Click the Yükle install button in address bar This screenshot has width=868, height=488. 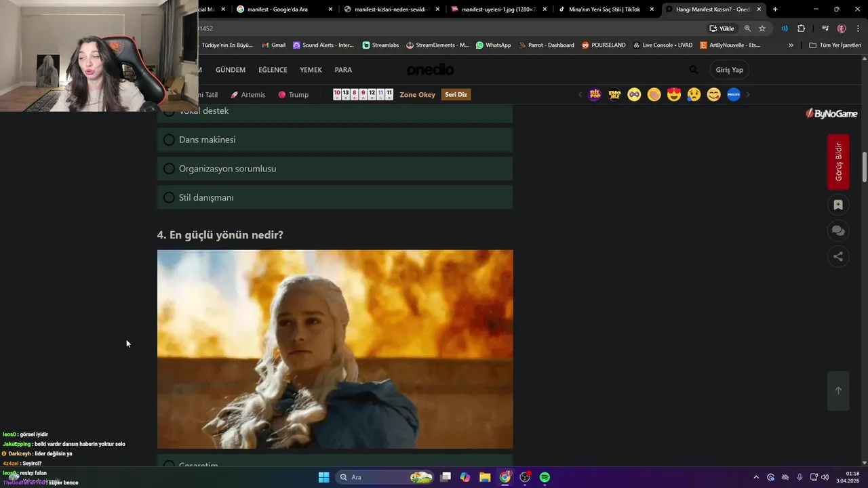(x=722, y=28)
